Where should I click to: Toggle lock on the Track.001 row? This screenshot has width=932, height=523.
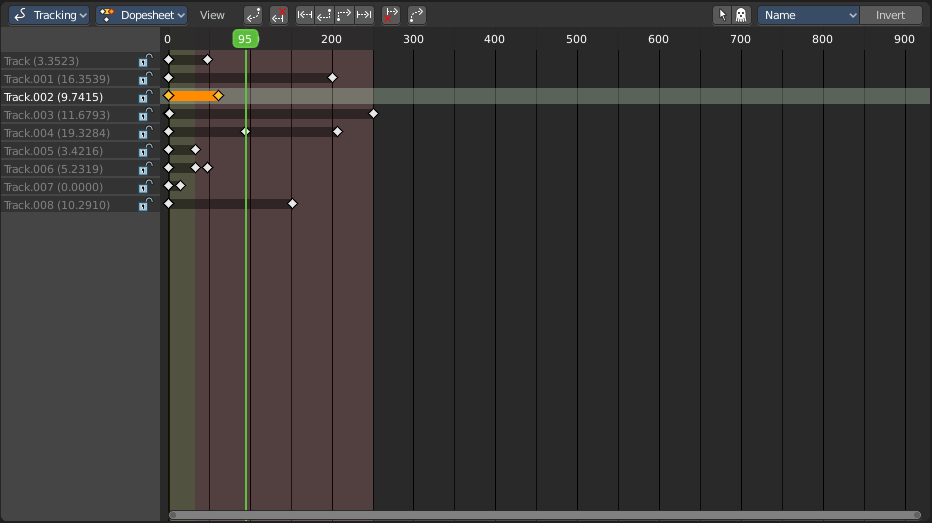click(x=146, y=78)
